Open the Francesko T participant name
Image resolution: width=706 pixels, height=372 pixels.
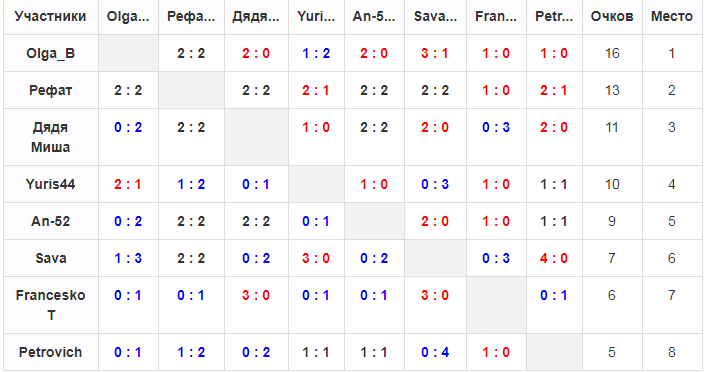(50, 305)
